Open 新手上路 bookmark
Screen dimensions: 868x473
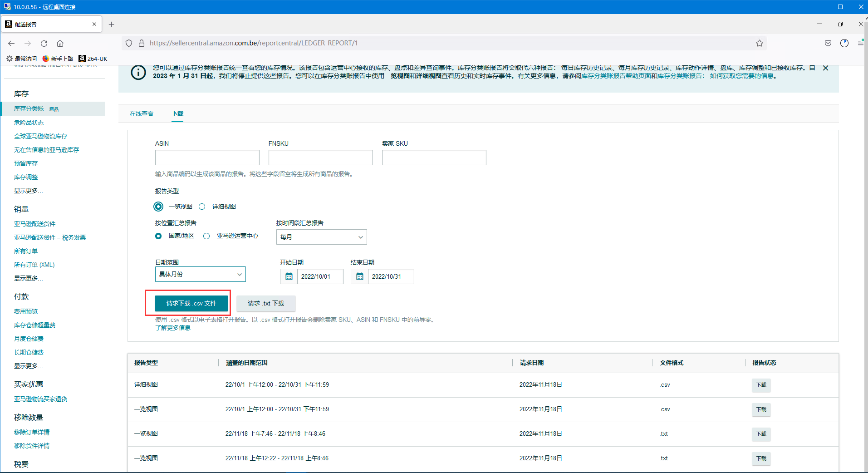click(x=58, y=59)
